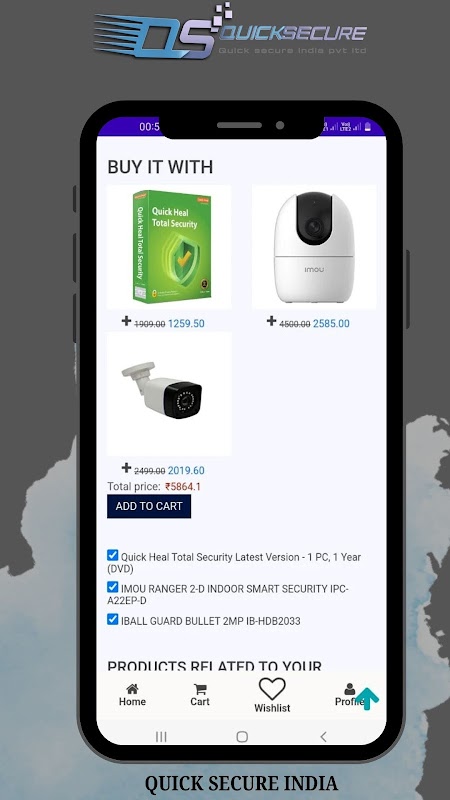Open the Cart icon in bottom bar
The image size is (450, 800).
[x=201, y=689]
